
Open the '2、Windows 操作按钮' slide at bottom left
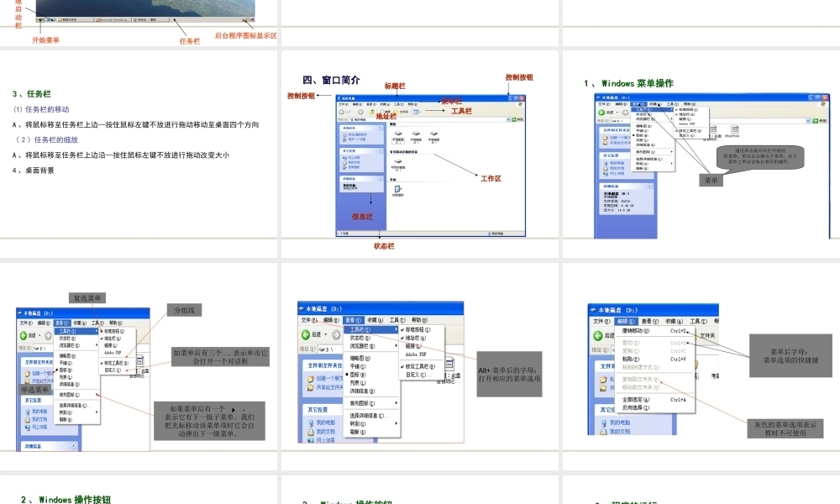[x=139, y=490]
